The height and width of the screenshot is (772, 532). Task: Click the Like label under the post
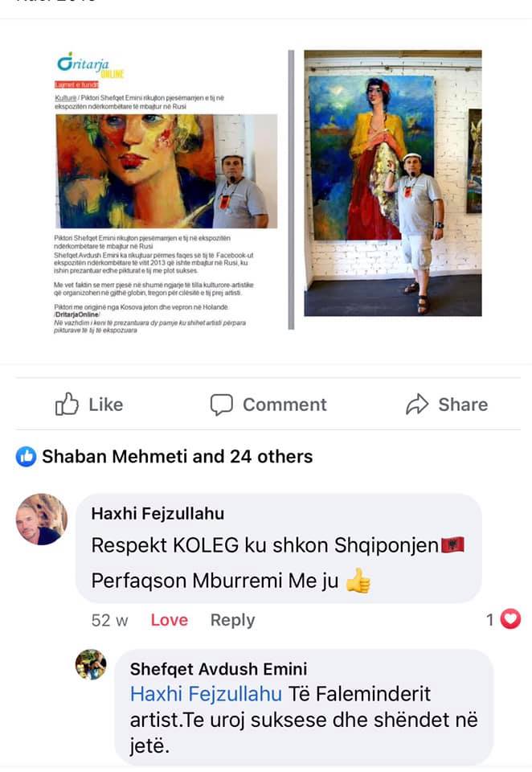point(106,404)
